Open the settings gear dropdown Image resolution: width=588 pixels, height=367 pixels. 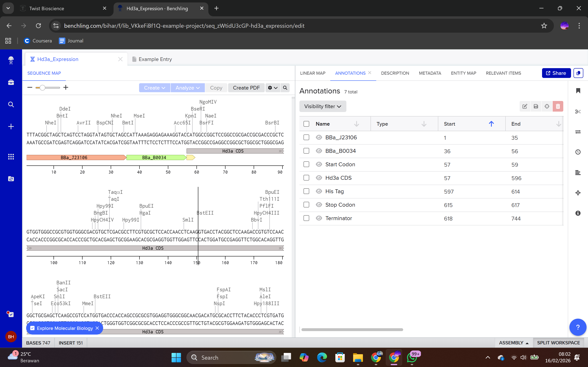[x=272, y=88]
